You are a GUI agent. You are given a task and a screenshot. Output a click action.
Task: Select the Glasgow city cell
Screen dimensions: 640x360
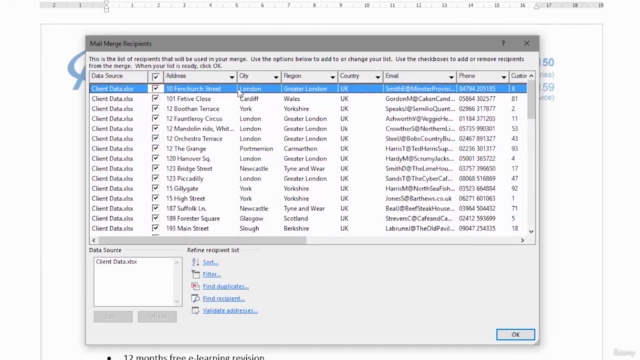251,218
